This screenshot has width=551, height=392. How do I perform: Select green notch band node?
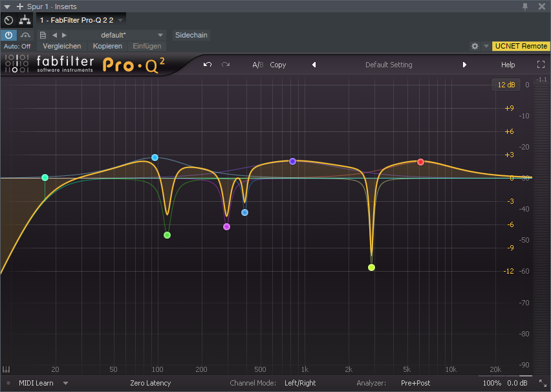coord(167,235)
